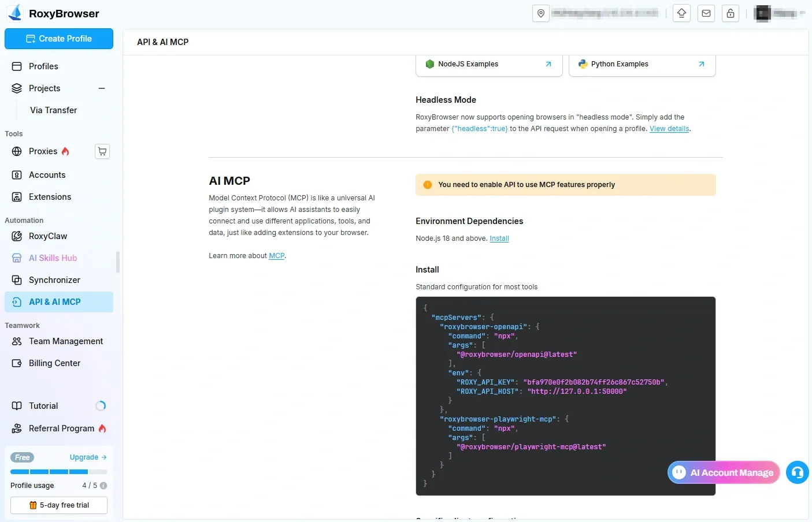Viewport: 812px width, 522px height.
Task: Click the Projects layers icon
Action: coord(17,88)
